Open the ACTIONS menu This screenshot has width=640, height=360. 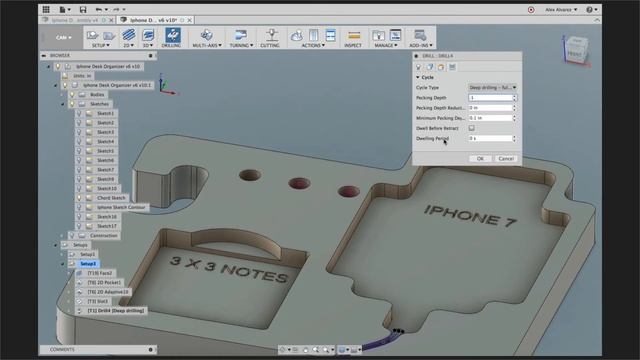pos(313,45)
